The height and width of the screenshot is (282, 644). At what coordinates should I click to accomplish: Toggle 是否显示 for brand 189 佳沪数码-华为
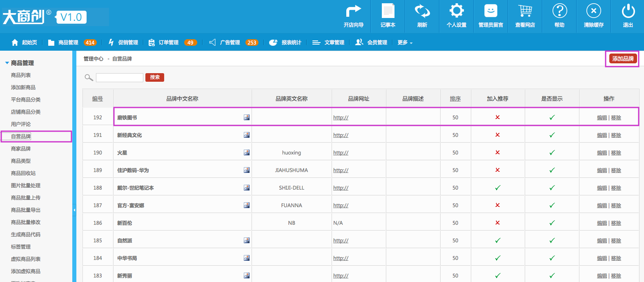tap(552, 170)
